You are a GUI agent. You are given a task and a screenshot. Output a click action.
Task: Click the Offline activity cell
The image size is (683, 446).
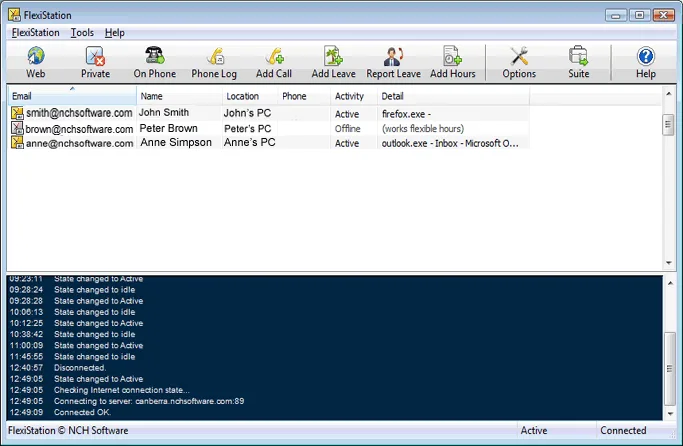[x=348, y=129]
